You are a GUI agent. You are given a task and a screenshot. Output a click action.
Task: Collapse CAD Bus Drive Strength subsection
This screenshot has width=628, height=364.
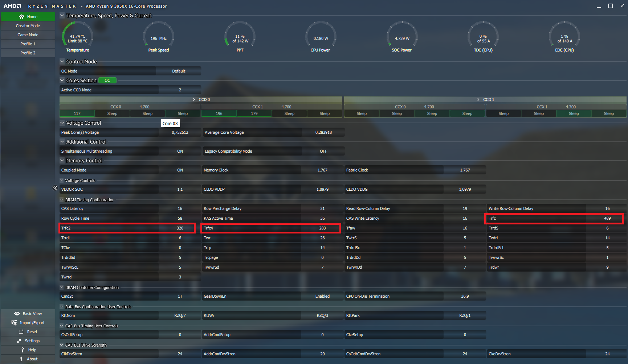(x=62, y=345)
